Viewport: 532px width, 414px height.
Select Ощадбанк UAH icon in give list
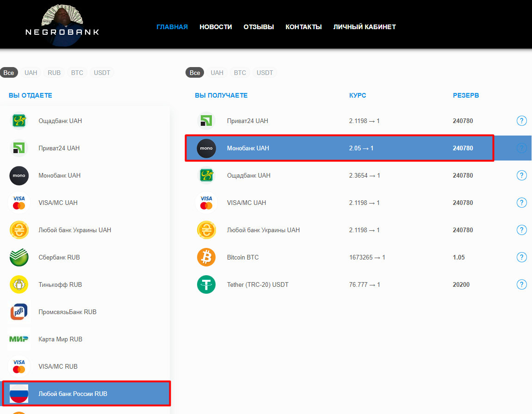(19, 121)
